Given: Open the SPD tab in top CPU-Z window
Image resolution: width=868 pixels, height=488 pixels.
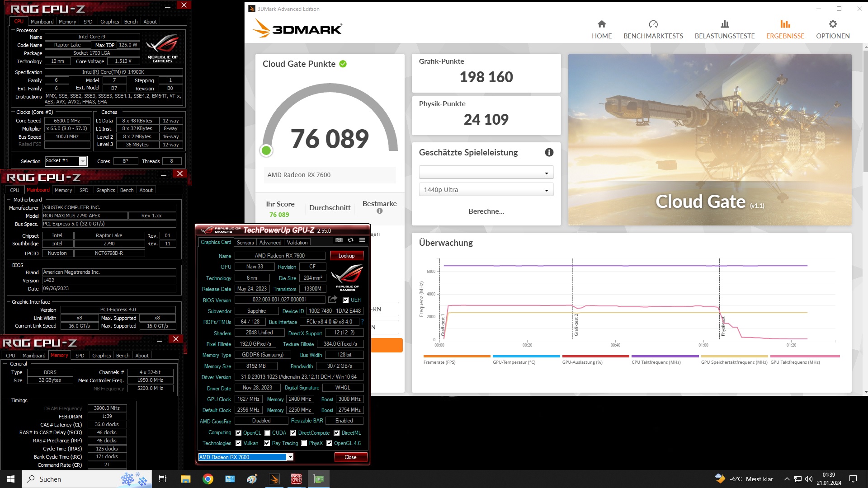Looking at the screenshot, I should (88, 22).
